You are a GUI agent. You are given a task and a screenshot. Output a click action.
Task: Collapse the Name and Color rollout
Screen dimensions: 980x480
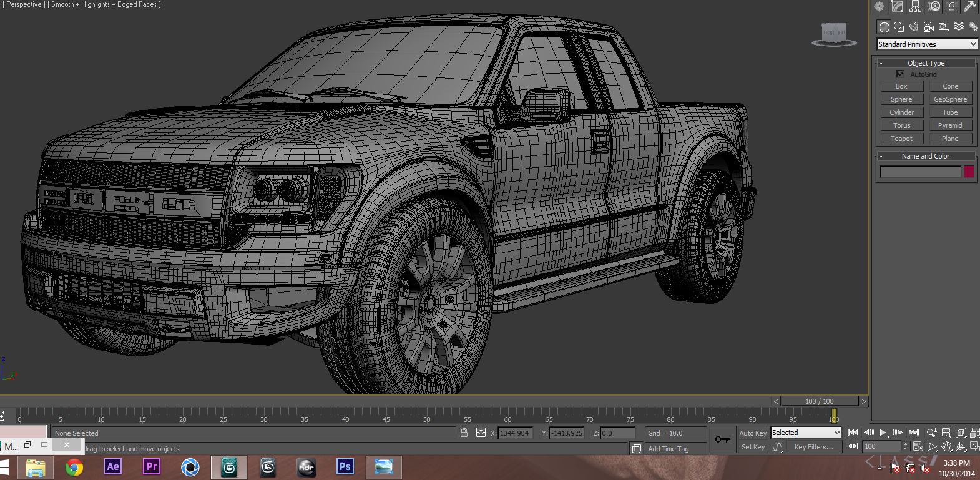pyautogui.click(x=926, y=156)
